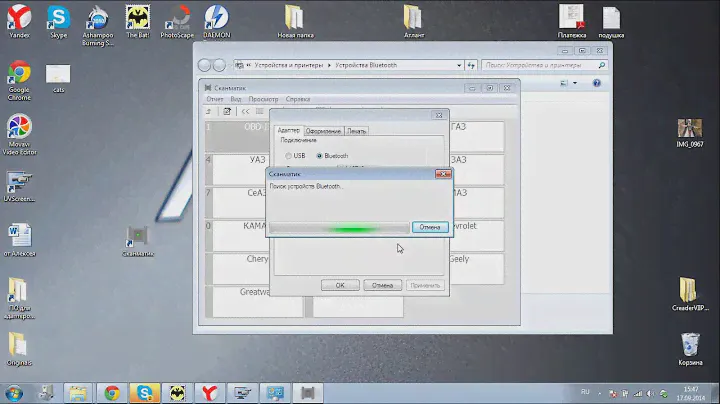Open the Movavi Video Editor shortcut

point(18,130)
